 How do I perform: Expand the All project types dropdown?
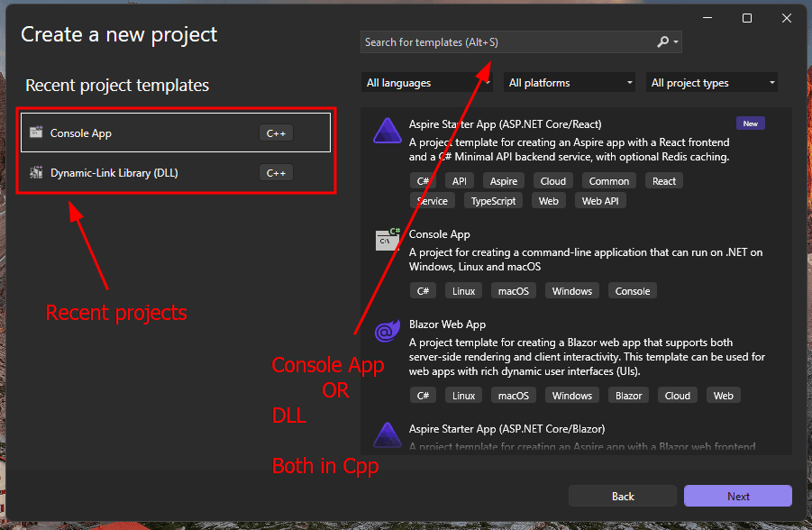713,83
